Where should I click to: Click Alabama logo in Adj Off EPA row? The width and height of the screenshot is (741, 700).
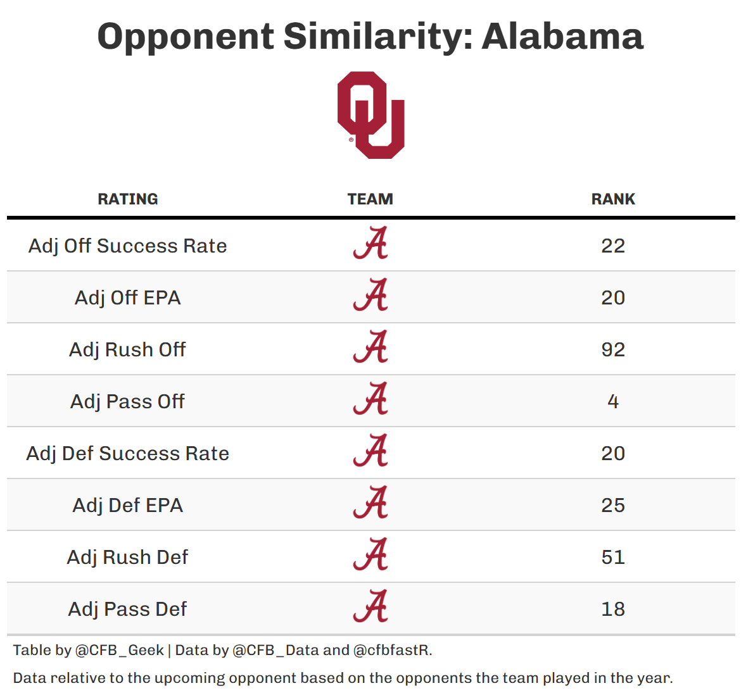click(370, 296)
